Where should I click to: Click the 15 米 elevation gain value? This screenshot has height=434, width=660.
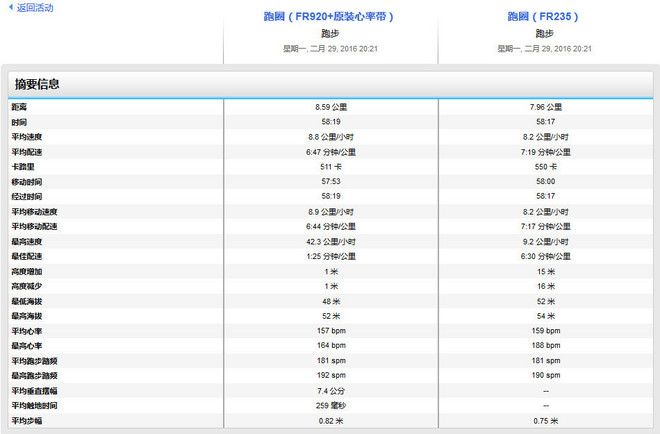click(546, 272)
